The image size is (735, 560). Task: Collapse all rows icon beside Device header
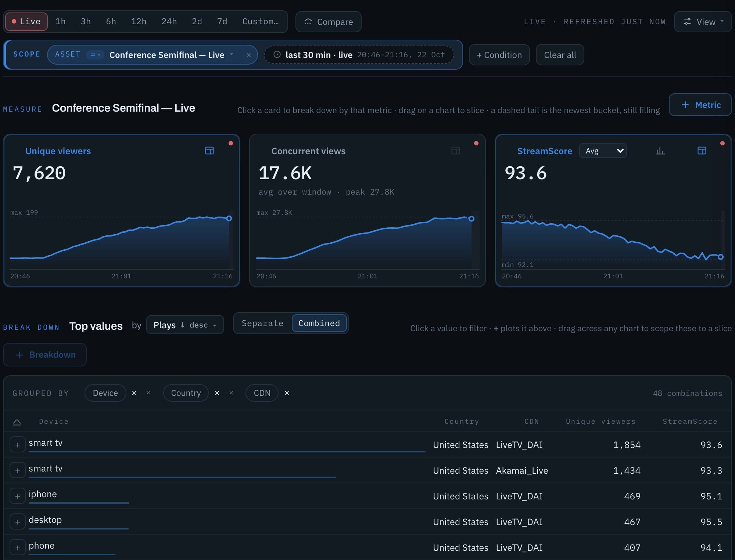[17, 422]
